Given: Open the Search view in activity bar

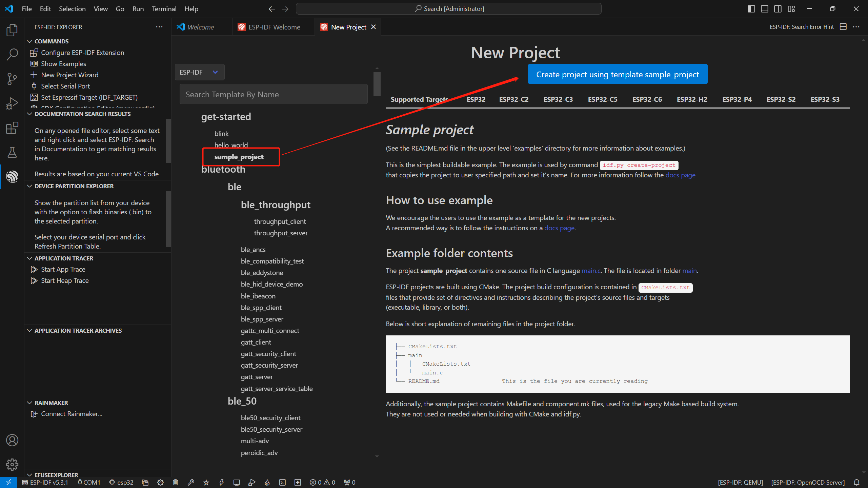Looking at the screenshot, I should (12, 54).
